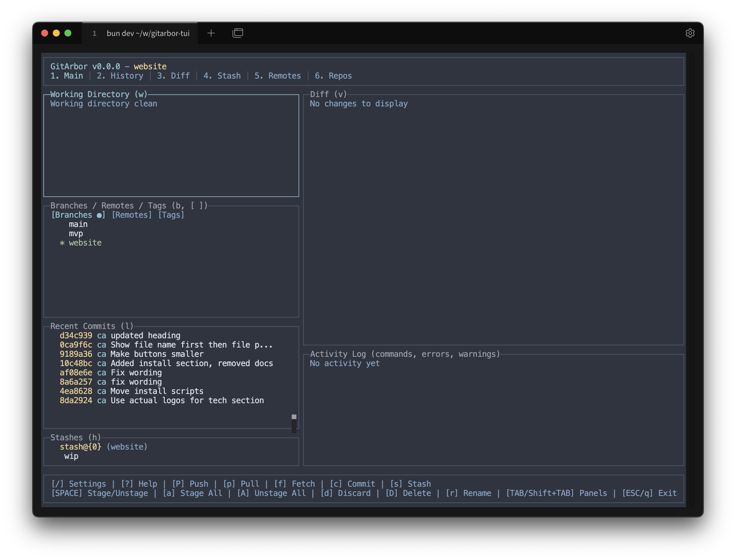Screen dimensions: 736x560
Task: Open the tab overview icon in the title bar
Action: (238, 33)
